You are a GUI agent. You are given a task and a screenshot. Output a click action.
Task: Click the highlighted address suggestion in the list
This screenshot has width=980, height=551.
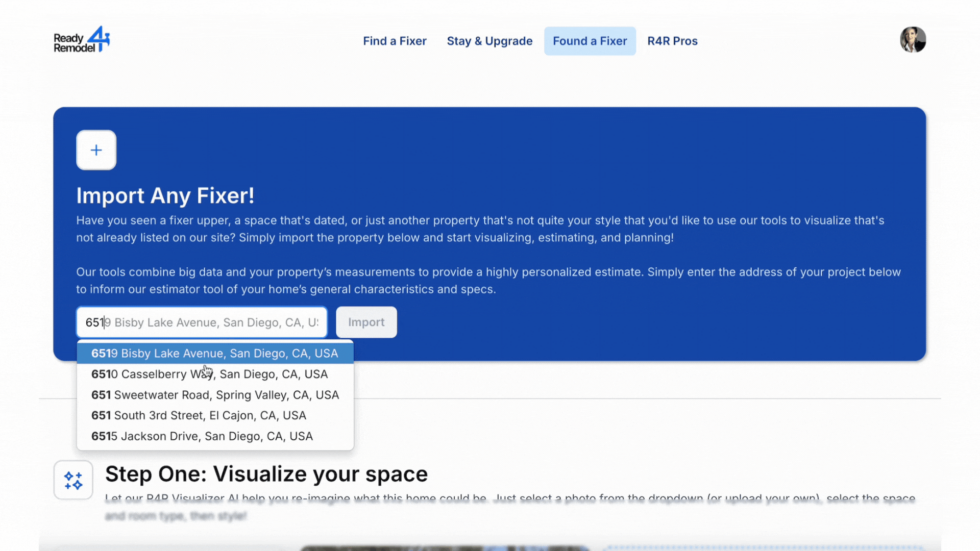tap(214, 353)
